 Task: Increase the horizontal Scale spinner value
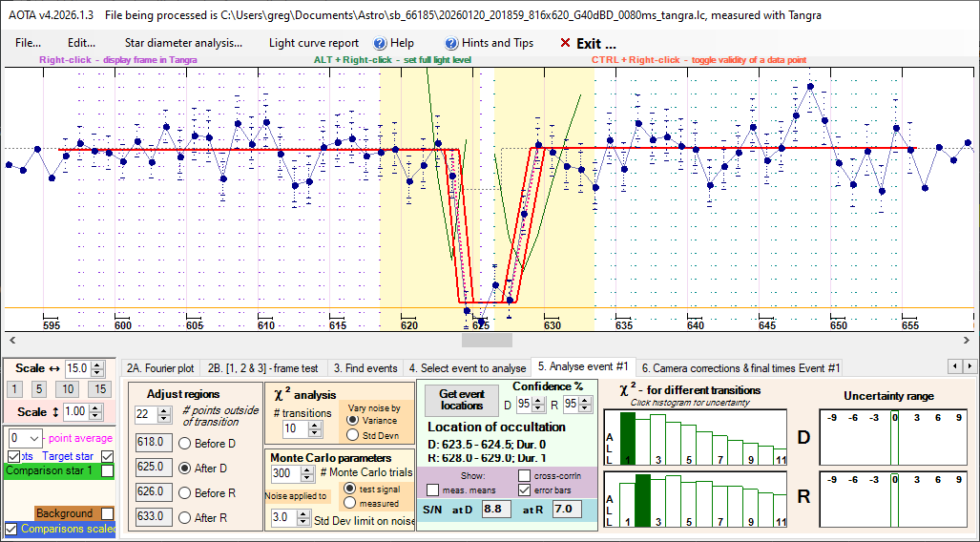tap(95, 365)
